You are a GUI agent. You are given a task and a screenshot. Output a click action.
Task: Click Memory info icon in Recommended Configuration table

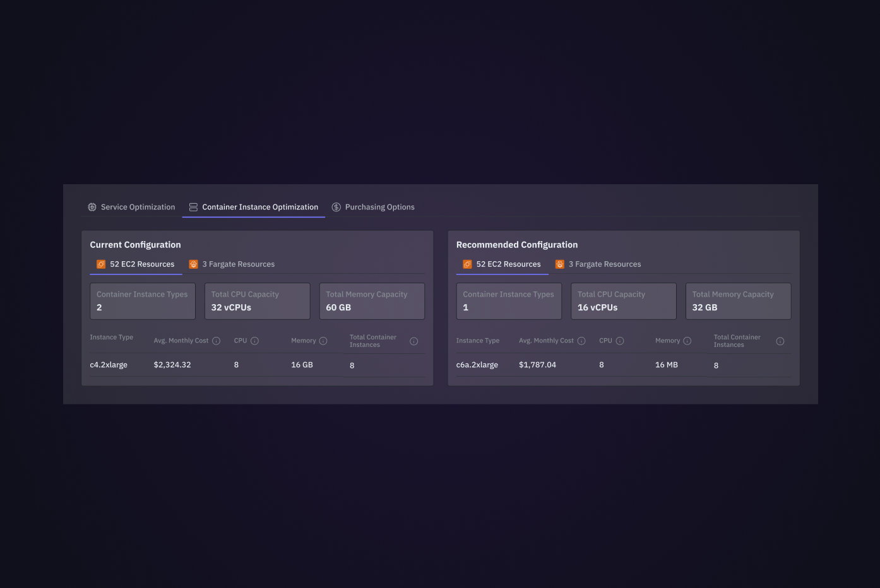pyautogui.click(x=687, y=341)
